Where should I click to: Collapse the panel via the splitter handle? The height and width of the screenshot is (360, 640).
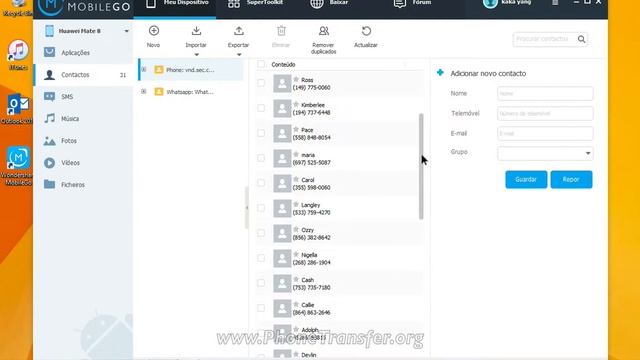pos(247,208)
